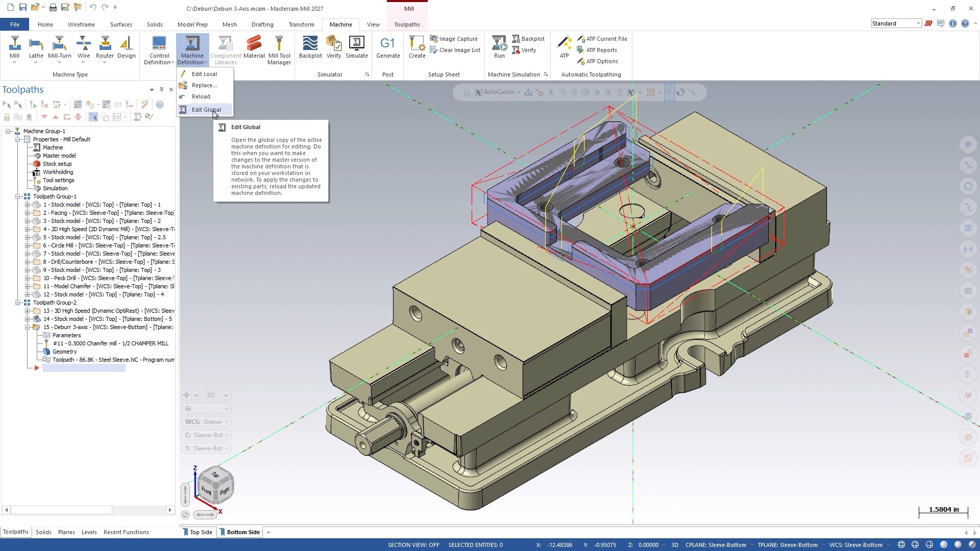Click the view cube gnomon
980x551 pixels.
pyautogui.click(x=215, y=485)
